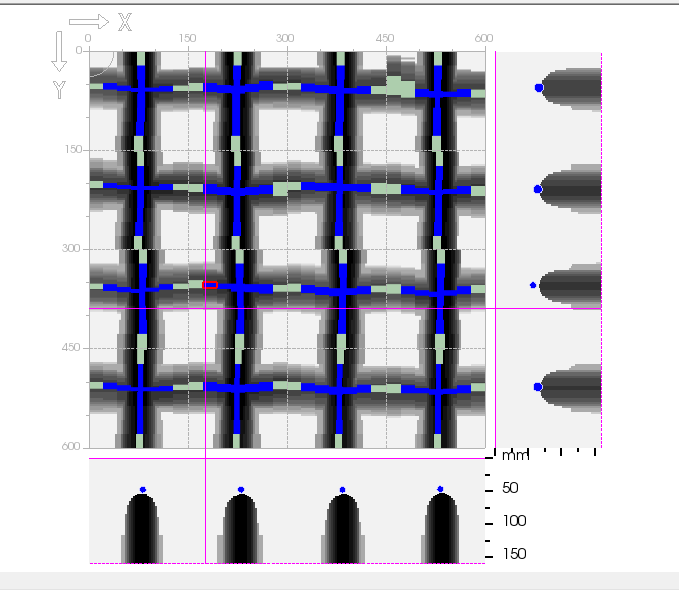Select the small red rectangle marker

[x=210, y=286]
